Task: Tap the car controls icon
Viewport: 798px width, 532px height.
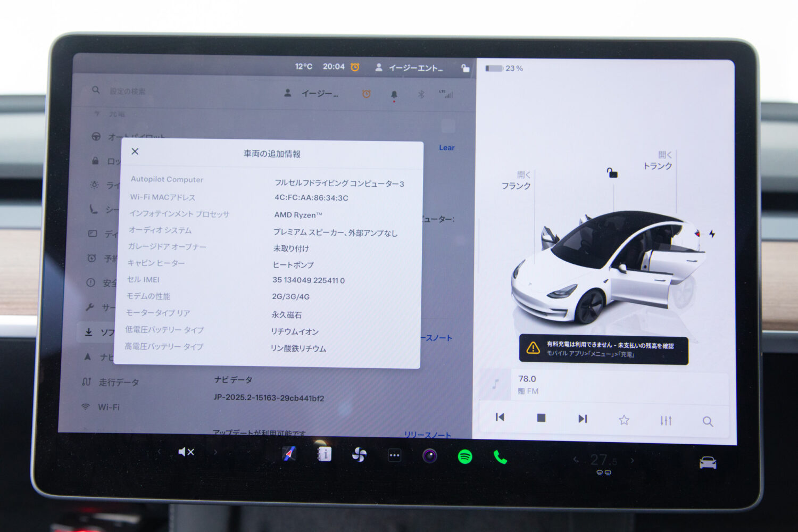Action: [708, 463]
